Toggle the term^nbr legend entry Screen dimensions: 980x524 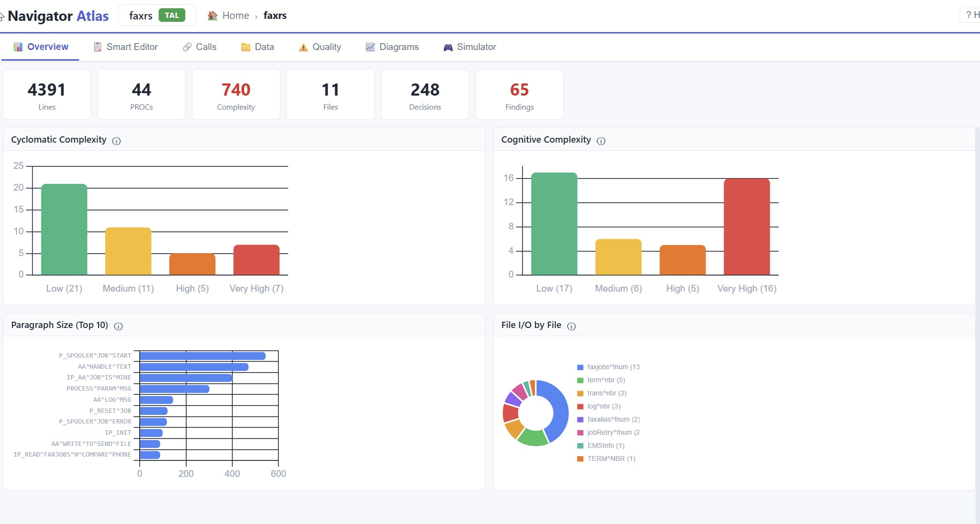(601, 380)
